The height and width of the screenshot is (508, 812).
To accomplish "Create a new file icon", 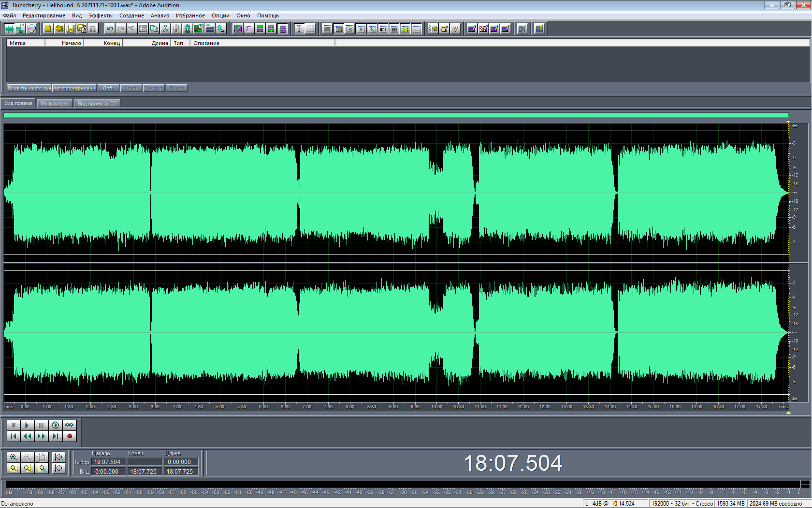I will tap(48, 29).
